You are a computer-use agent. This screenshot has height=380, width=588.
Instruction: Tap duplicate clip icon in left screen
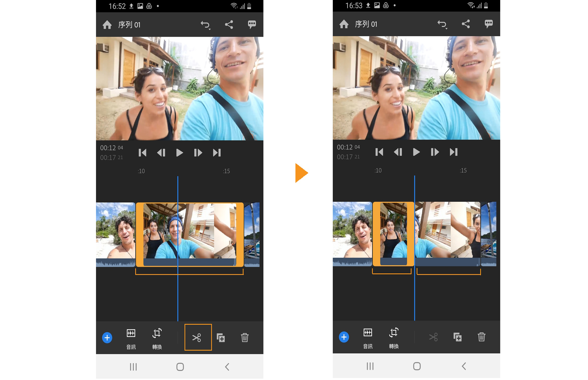point(221,338)
